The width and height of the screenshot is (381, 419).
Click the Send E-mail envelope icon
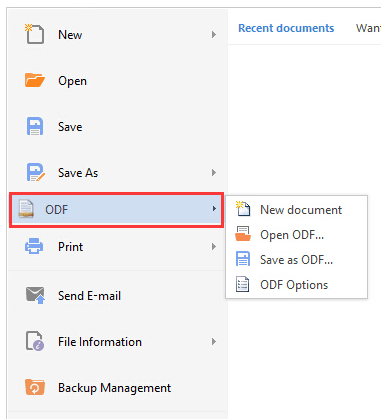click(35, 295)
